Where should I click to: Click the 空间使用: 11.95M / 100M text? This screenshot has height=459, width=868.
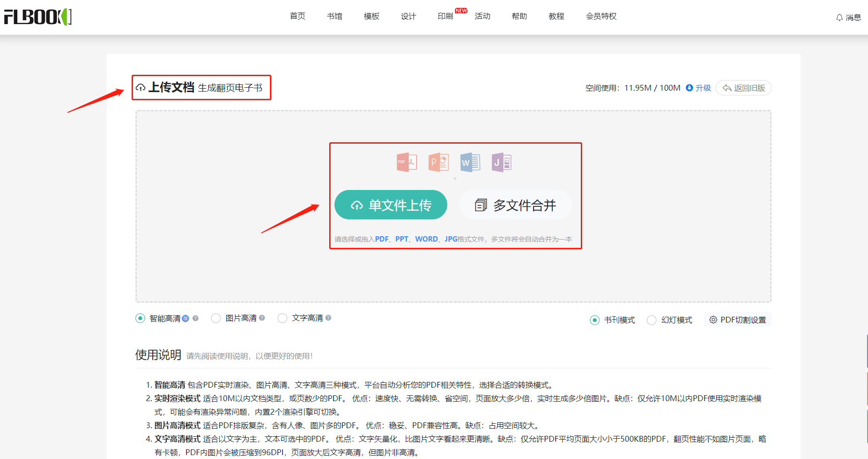(x=633, y=88)
